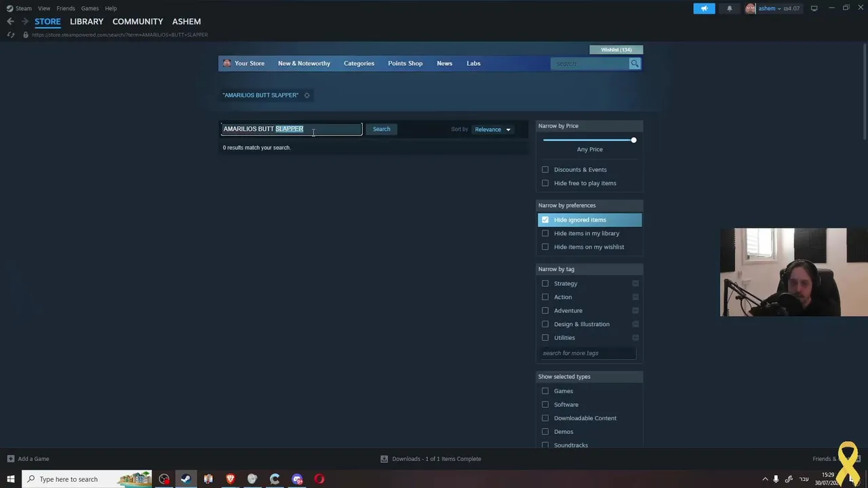Image resolution: width=868 pixels, height=488 pixels.
Task: Open the Wishlist (134) button
Action: coord(616,49)
